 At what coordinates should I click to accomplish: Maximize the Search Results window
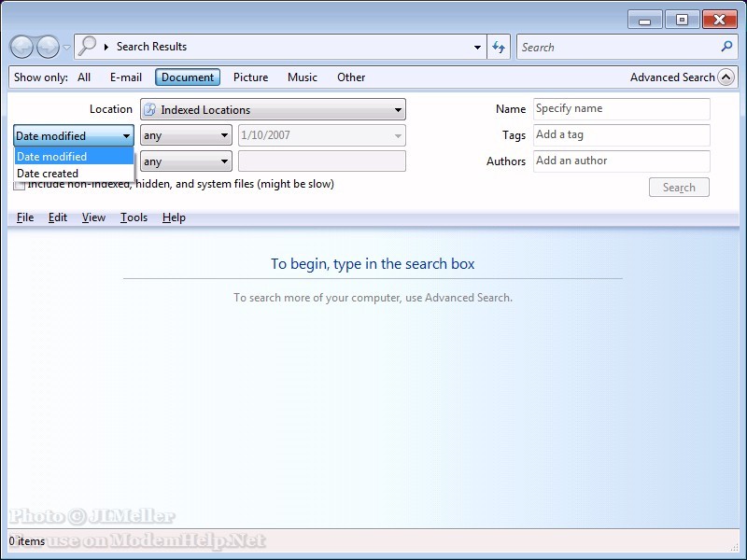click(x=682, y=20)
